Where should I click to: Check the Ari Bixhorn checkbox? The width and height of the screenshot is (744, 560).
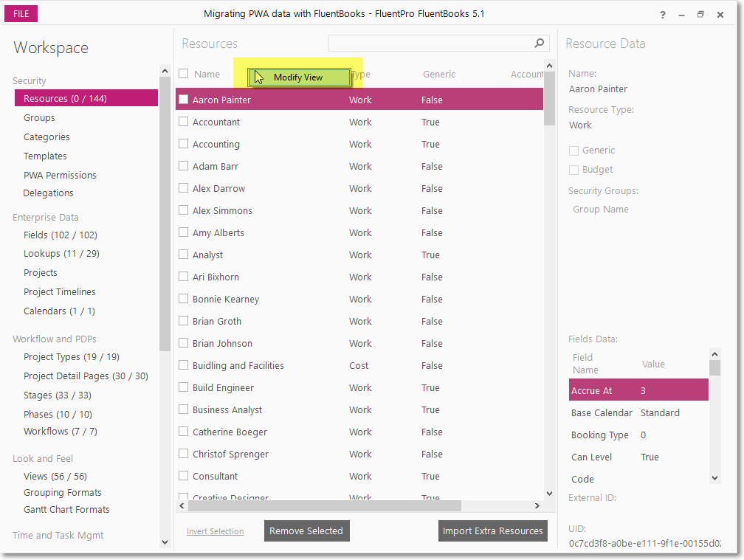(x=184, y=277)
